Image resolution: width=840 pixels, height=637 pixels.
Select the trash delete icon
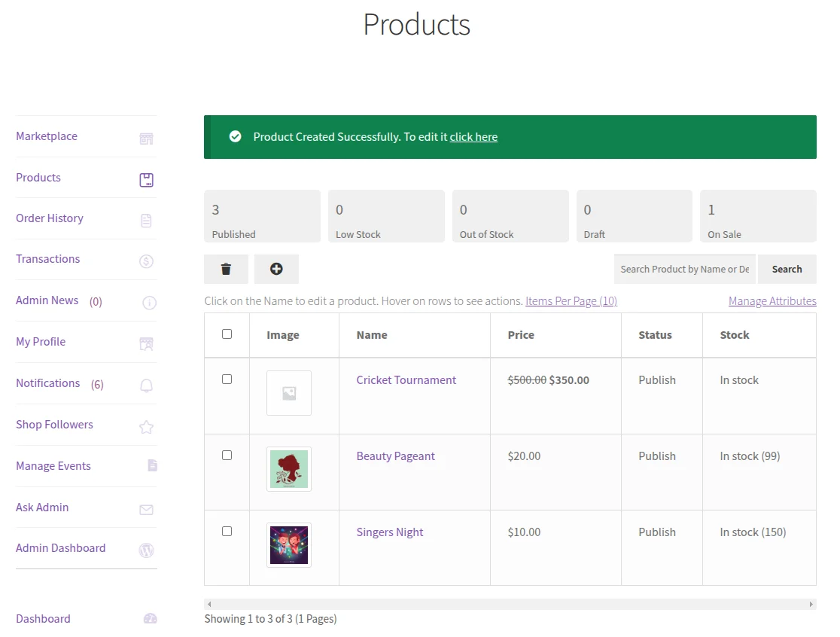(x=225, y=269)
